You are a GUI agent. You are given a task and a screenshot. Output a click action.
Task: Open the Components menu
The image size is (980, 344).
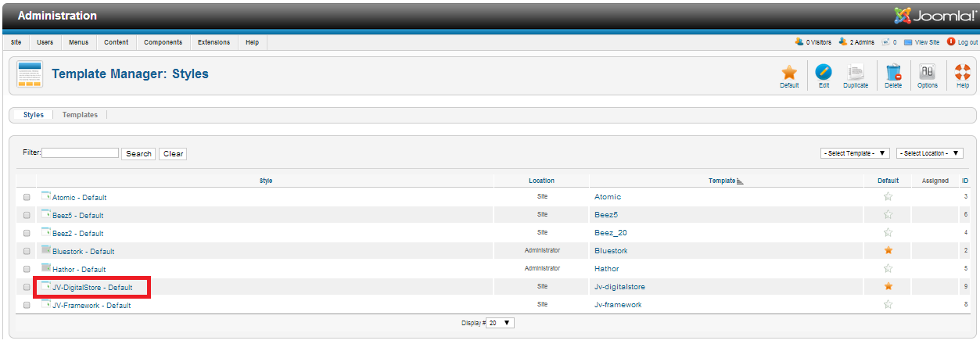coord(163,42)
